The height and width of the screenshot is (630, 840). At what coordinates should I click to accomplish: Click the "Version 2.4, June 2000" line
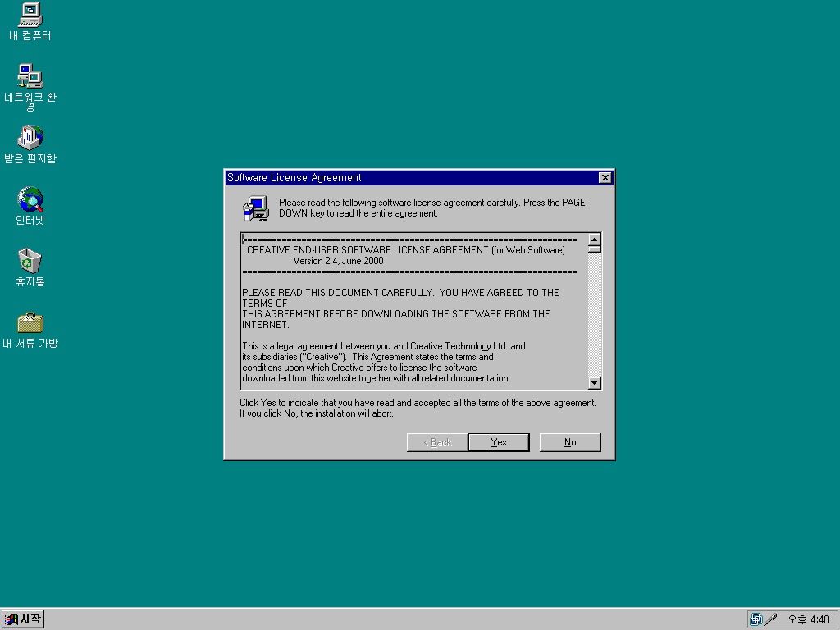(x=338, y=261)
